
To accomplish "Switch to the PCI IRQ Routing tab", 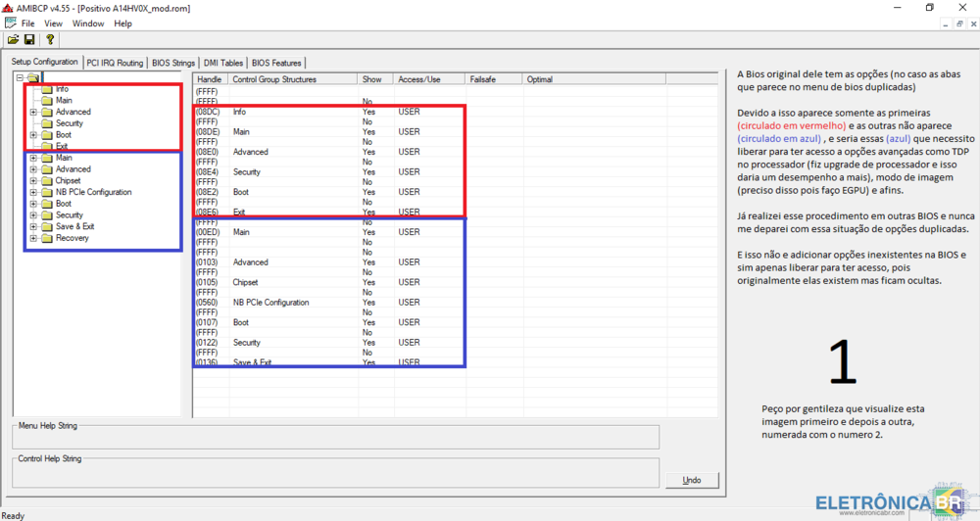I will pos(115,63).
